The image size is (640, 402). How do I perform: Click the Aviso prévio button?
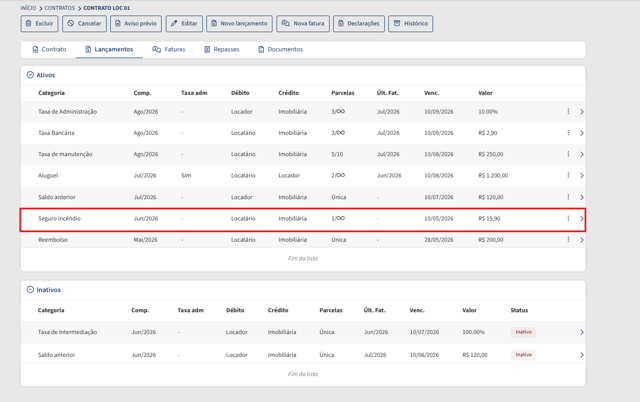136,23
